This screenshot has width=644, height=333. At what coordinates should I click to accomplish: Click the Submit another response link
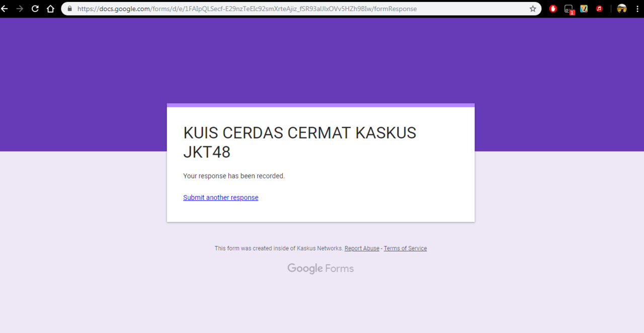click(220, 197)
